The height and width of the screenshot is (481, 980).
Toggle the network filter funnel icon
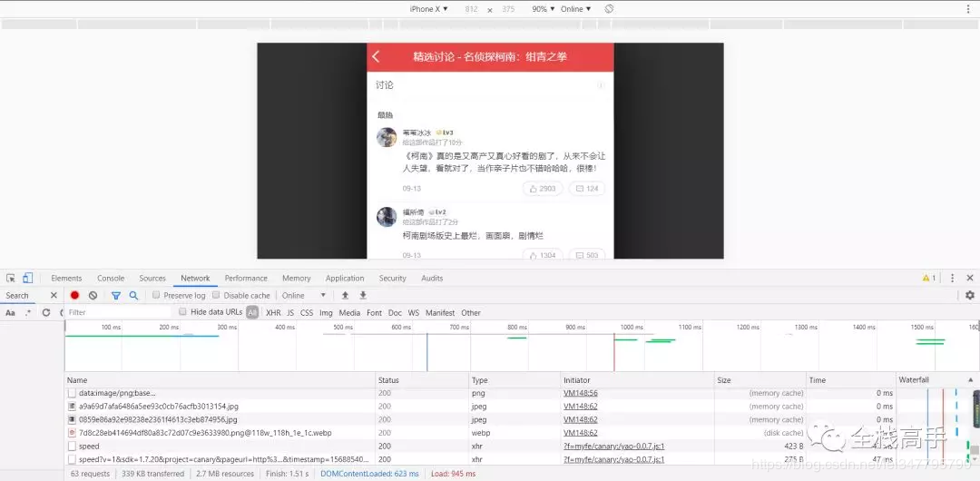click(x=115, y=295)
